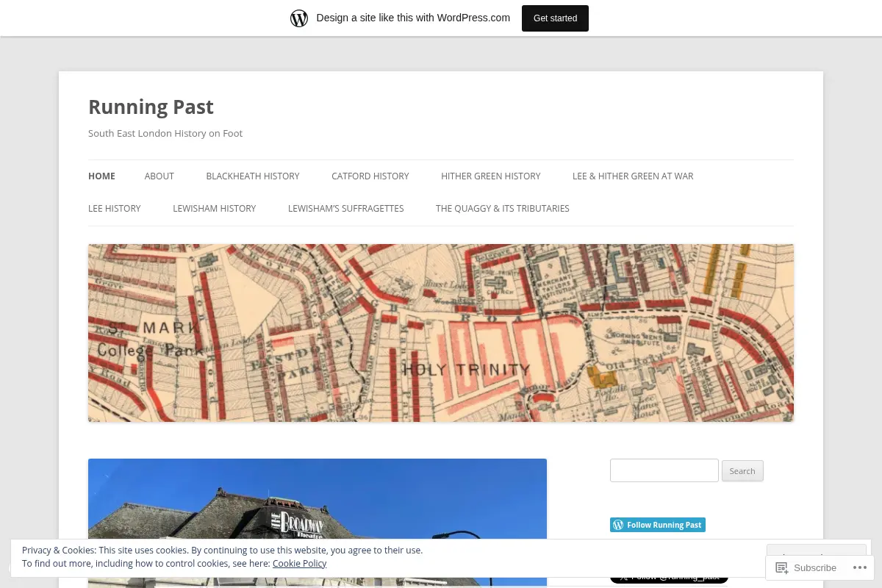
Task: Focus the sidebar search input field
Action: [x=664, y=470]
